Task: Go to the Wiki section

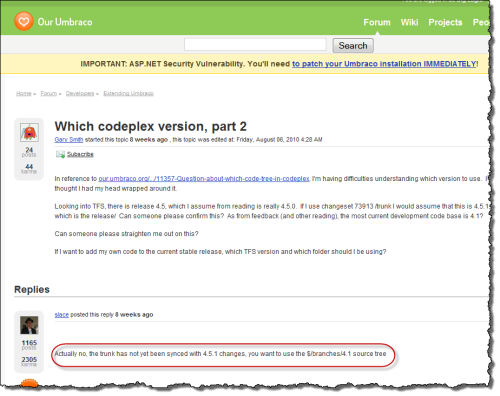Action: coord(409,22)
